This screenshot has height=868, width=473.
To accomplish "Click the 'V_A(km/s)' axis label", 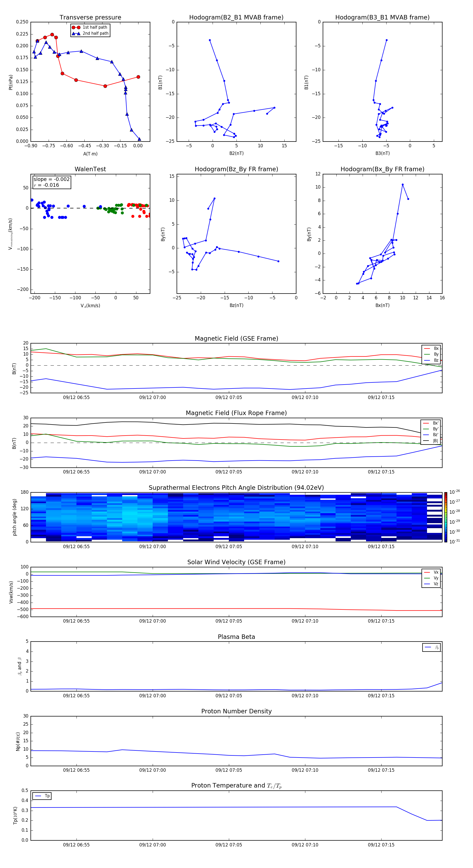I will tap(90, 306).
